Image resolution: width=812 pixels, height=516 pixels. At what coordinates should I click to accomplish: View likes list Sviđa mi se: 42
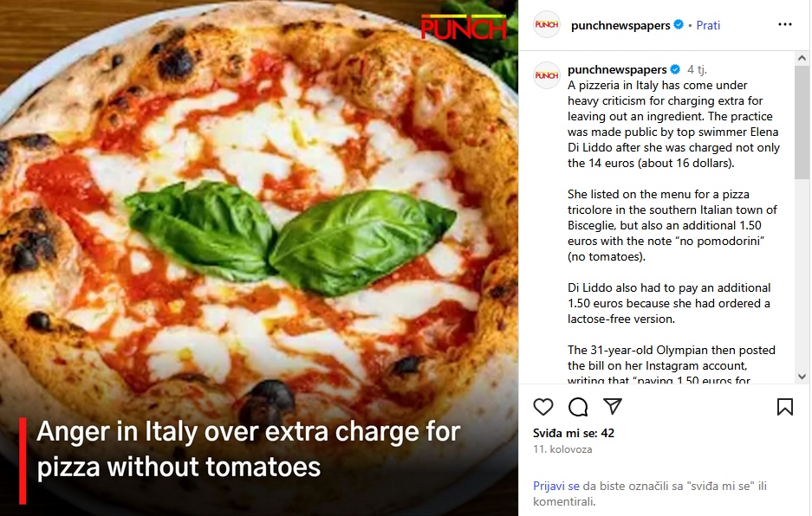point(574,433)
